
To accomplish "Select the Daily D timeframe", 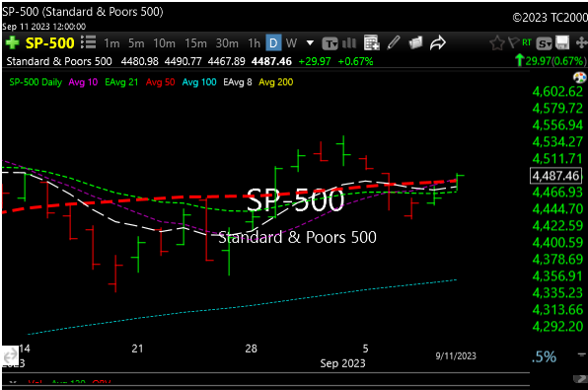I will click(273, 42).
